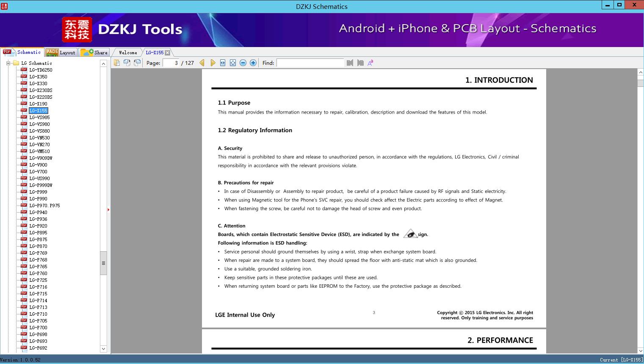Open LG-VN530 schematic in tree
The height and width of the screenshot is (364, 644).
pyautogui.click(x=39, y=138)
